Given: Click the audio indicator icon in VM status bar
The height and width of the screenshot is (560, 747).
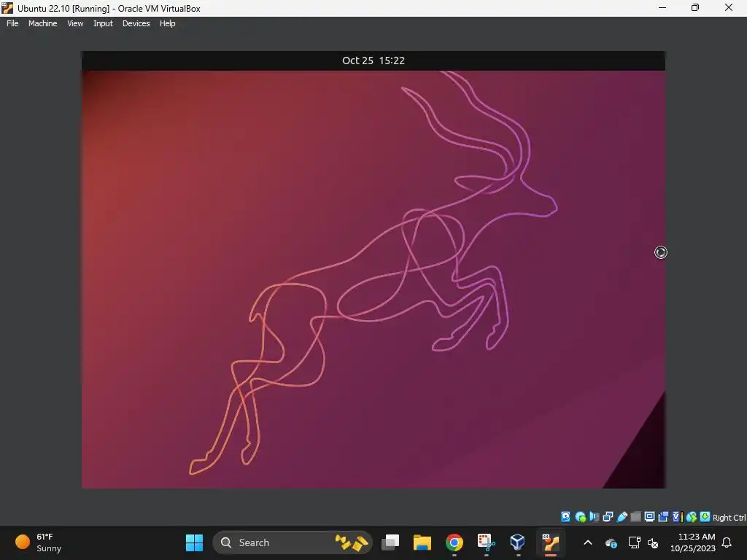Looking at the screenshot, I should 594,517.
